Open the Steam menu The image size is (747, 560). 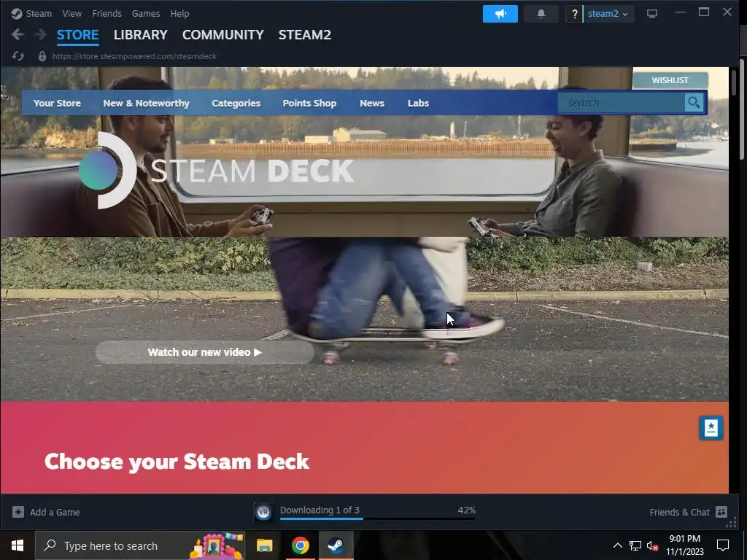point(39,13)
